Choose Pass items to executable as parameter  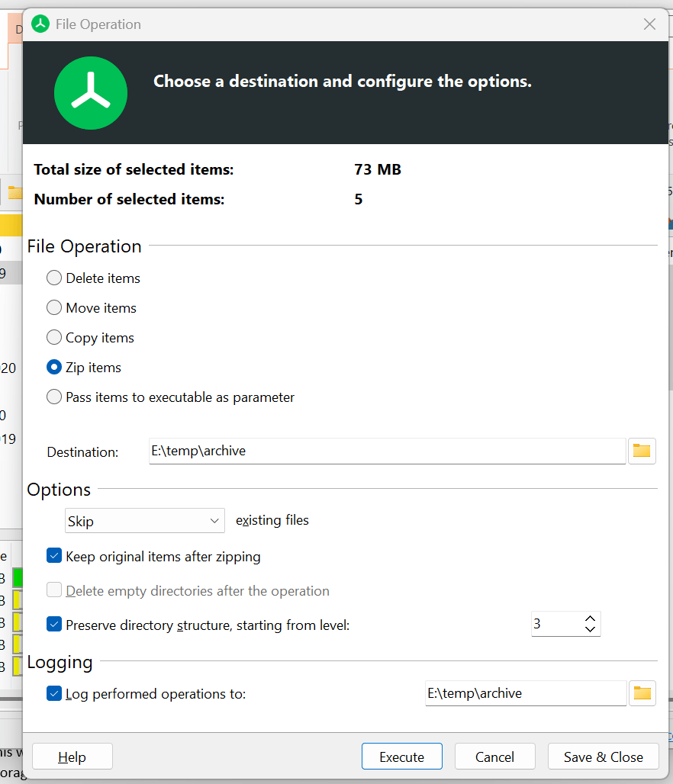pyautogui.click(x=54, y=397)
